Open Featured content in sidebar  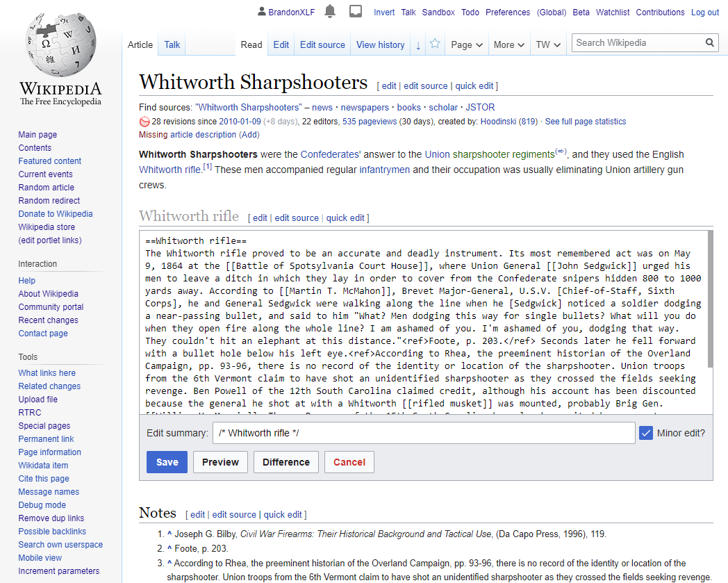tap(50, 161)
